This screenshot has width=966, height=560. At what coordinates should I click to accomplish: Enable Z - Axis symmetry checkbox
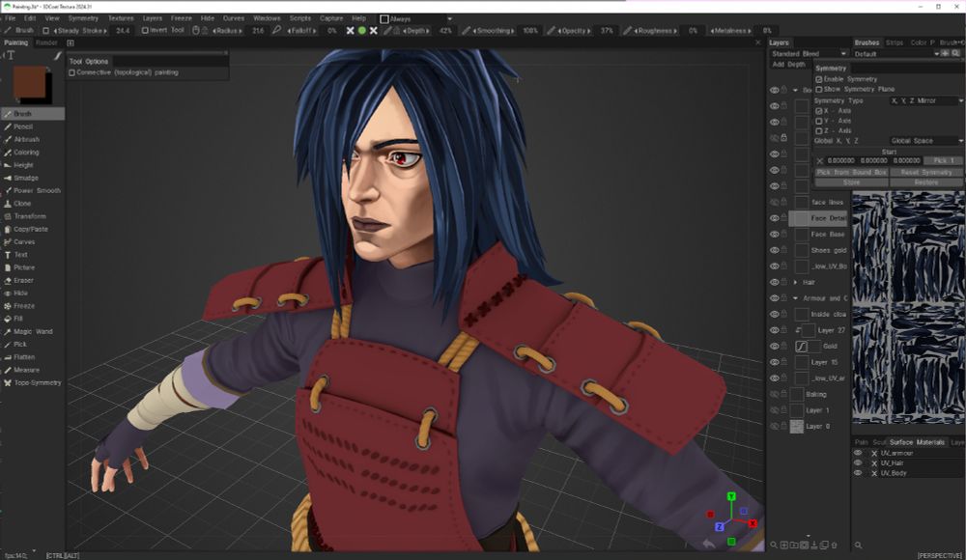tap(819, 130)
